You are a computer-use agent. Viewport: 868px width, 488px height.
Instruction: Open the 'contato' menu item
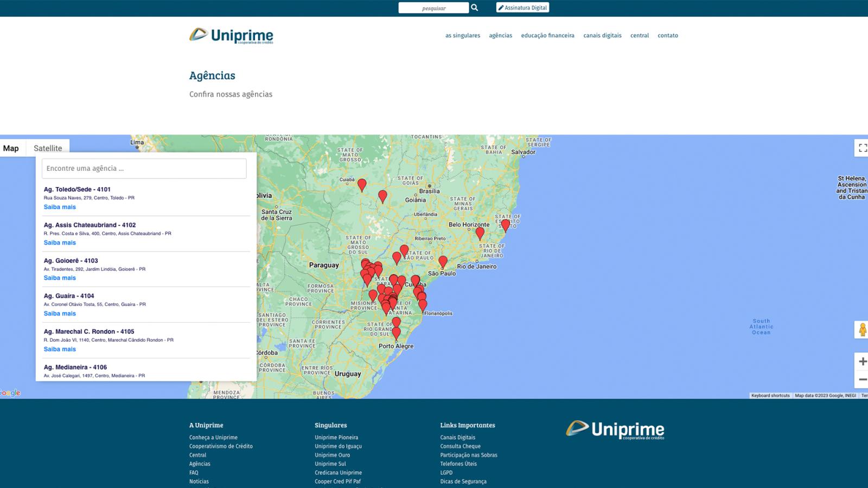coord(668,35)
